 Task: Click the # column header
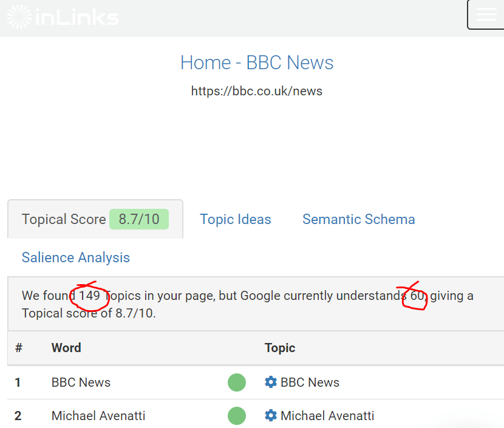pyautogui.click(x=19, y=348)
